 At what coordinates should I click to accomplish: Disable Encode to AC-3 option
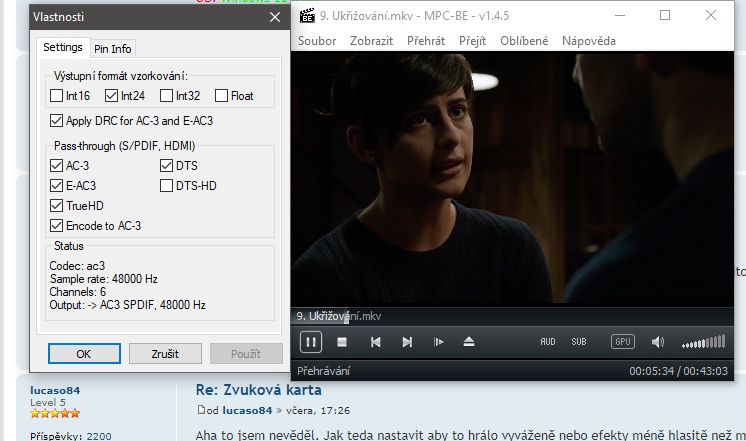pyautogui.click(x=57, y=226)
